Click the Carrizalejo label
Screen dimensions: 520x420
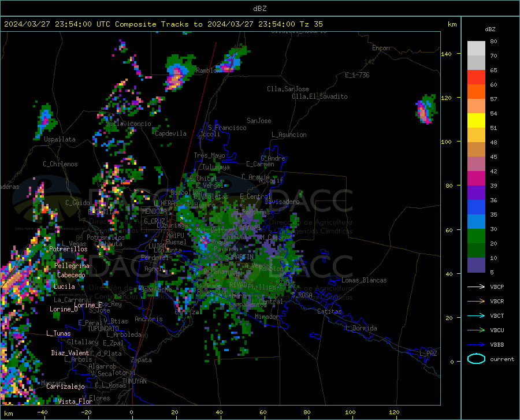click(x=65, y=386)
